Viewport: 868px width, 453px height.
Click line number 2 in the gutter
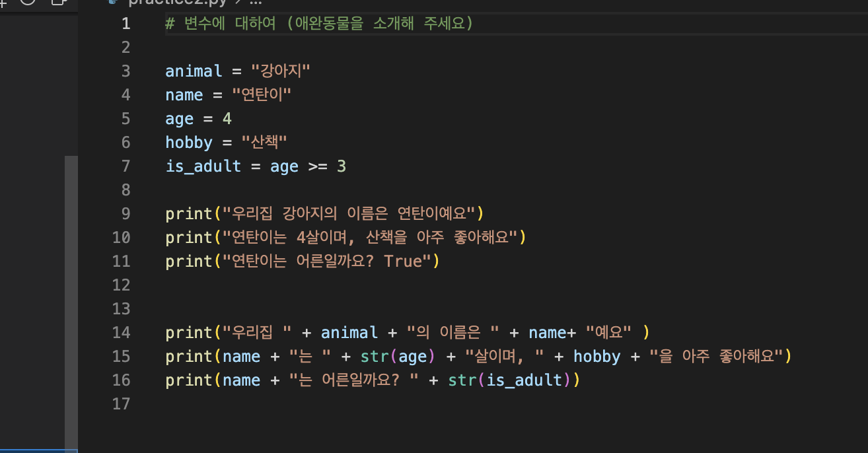point(126,48)
